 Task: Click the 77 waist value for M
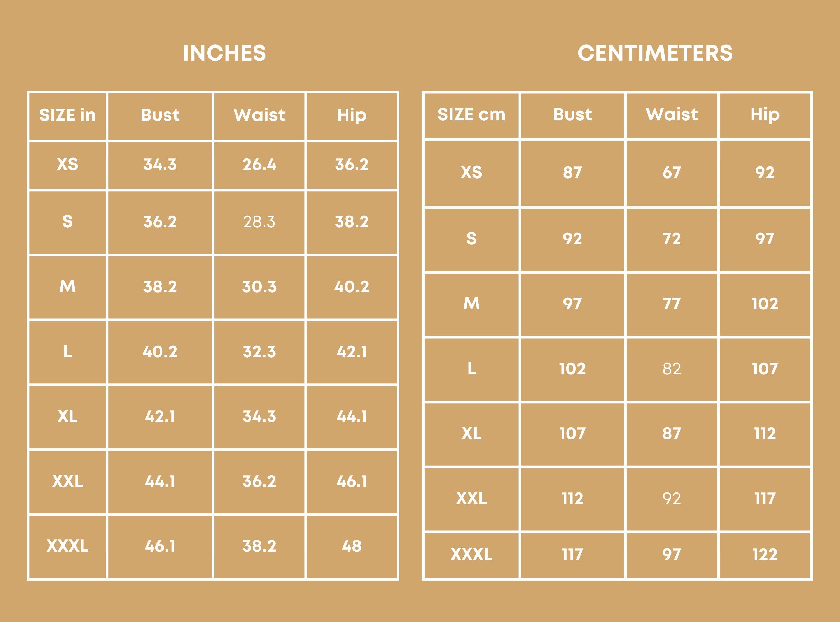tap(672, 304)
